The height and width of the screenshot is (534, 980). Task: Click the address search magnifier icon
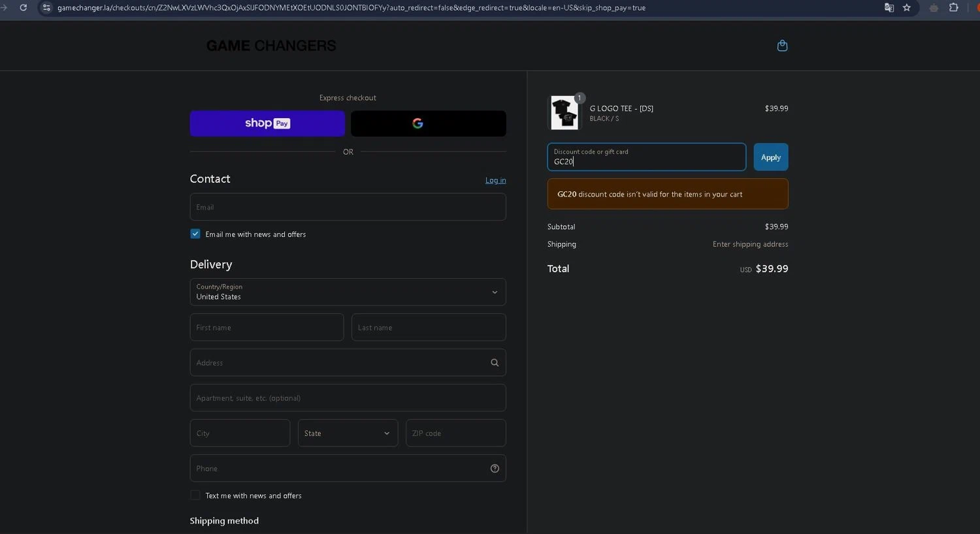click(495, 363)
